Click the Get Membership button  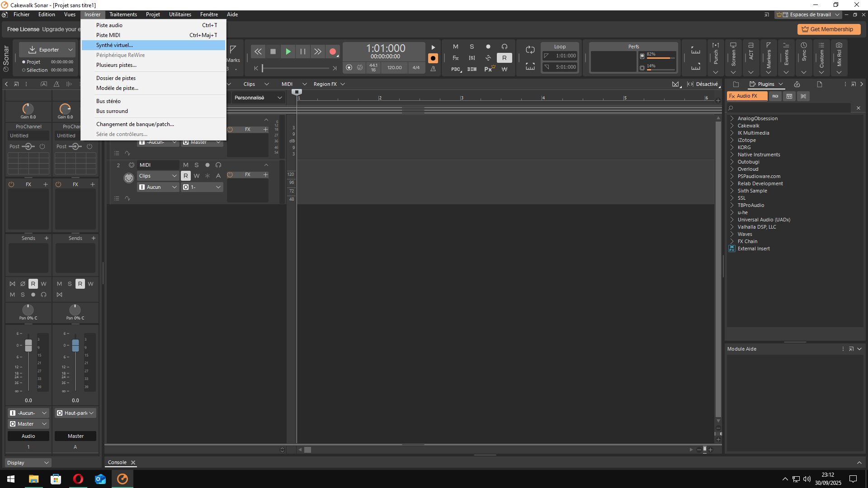tap(828, 29)
